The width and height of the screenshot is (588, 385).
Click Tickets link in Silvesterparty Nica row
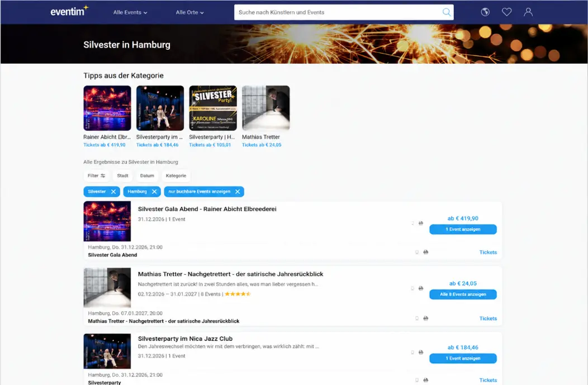click(x=488, y=380)
